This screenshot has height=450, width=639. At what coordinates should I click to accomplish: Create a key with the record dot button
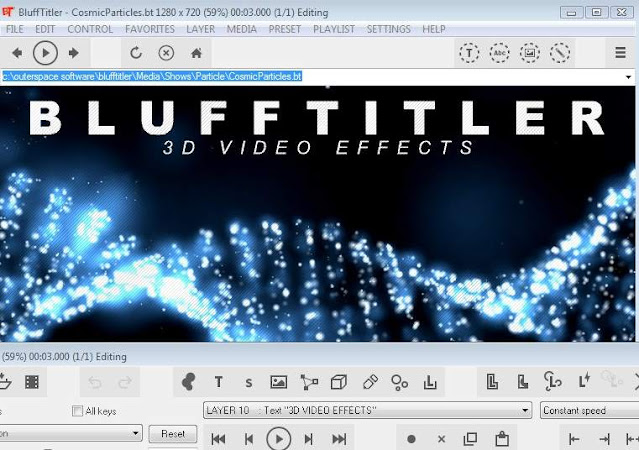coord(411,439)
